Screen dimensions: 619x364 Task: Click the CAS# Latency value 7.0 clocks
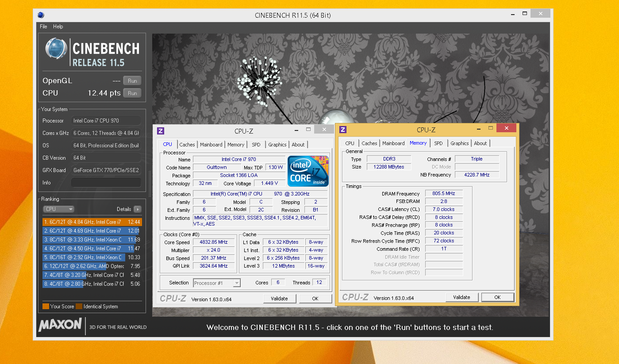444,210
